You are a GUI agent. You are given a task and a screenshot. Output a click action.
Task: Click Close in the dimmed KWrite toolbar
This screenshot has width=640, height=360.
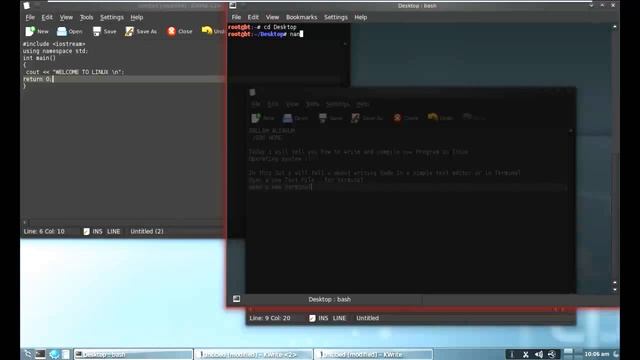pyautogui.click(x=406, y=118)
